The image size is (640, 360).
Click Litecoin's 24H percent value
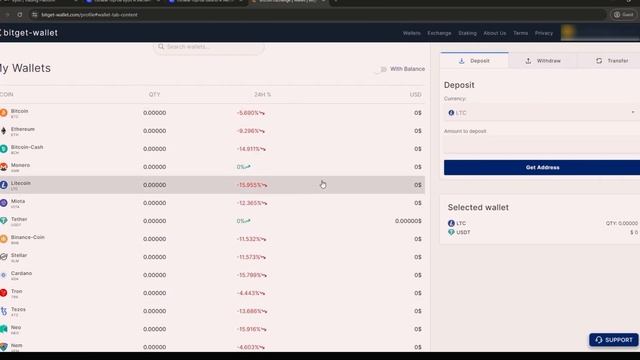coord(252,185)
